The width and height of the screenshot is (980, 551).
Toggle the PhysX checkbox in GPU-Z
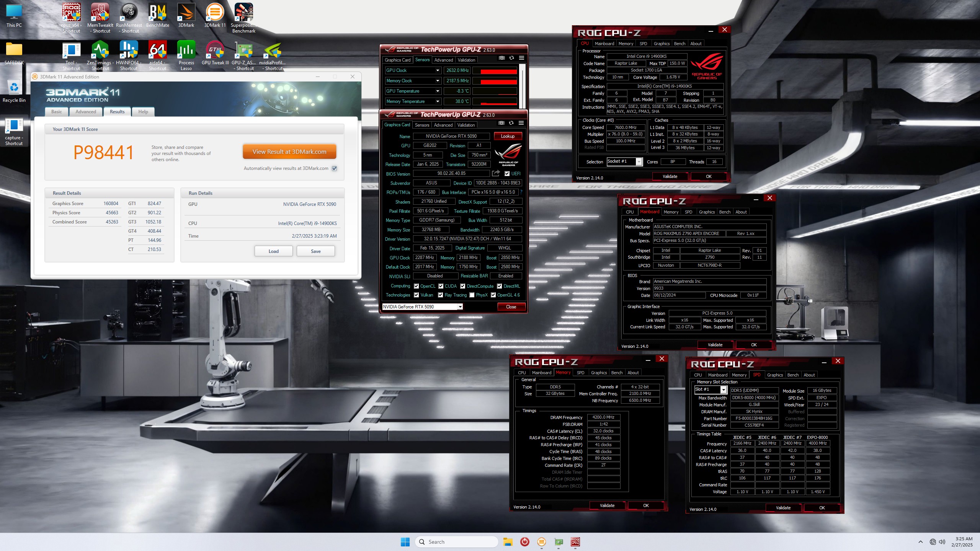(472, 295)
